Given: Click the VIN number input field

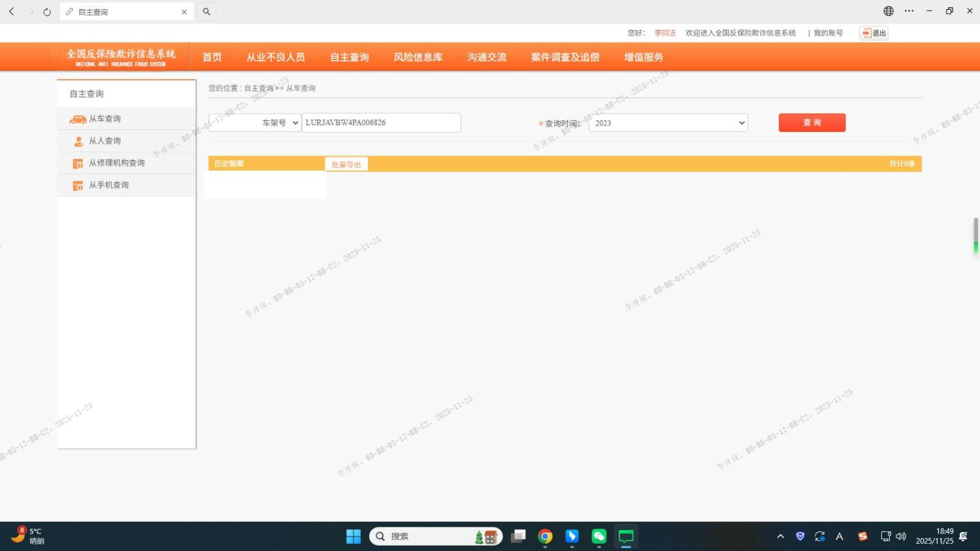Looking at the screenshot, I should tap(381, 123).
